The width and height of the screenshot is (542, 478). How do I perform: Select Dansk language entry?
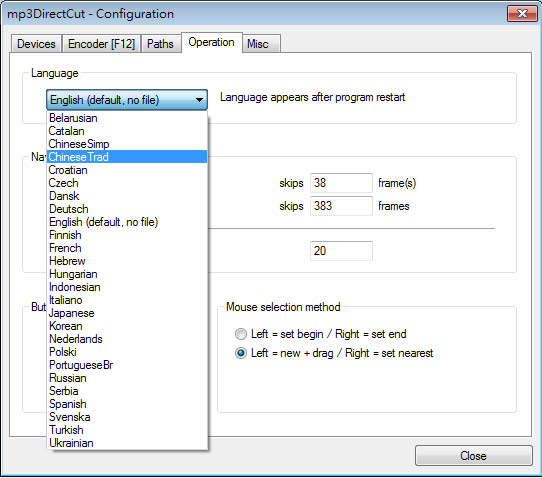click(x=127, y=196)
